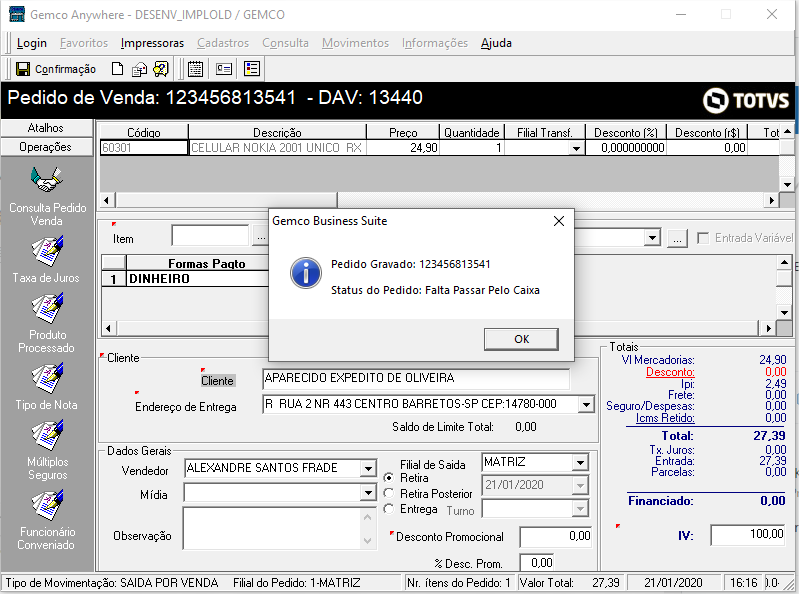
Task: Click the Desconto link in Totais
Action: click(670, 372)
